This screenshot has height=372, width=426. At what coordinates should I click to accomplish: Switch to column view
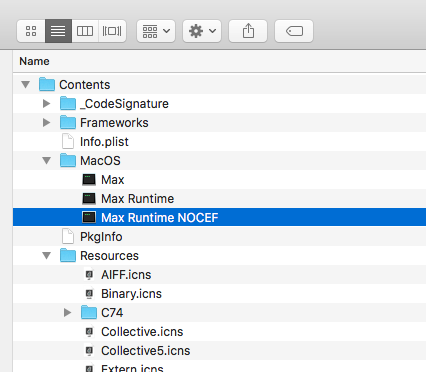point(85,31)
